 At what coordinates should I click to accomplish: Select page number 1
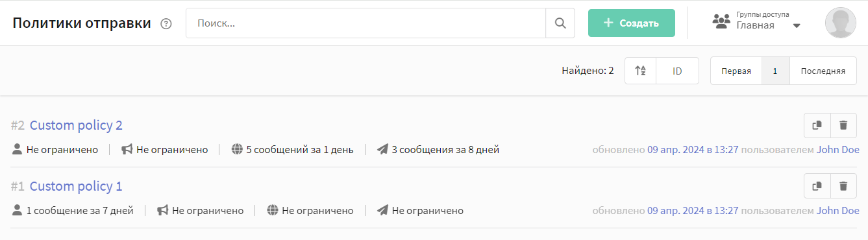775,71
